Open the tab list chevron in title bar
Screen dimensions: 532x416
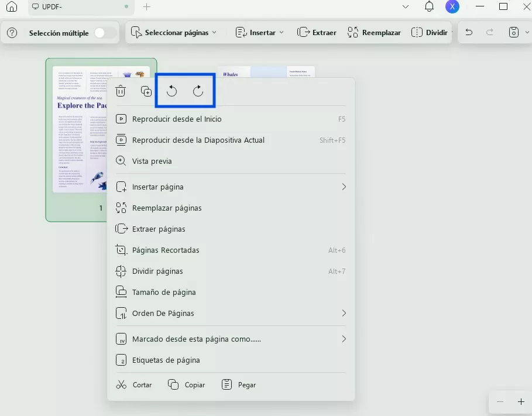(406, 6)
